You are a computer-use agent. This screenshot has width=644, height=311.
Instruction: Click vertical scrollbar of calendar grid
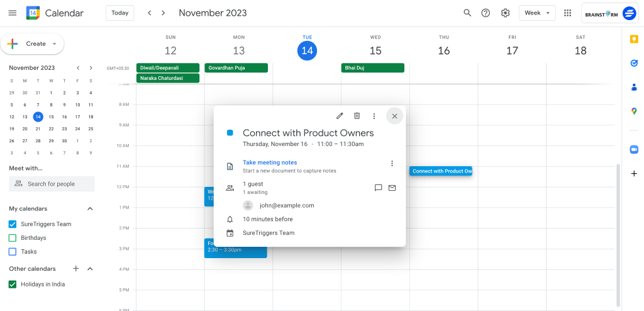pos(618,234)
